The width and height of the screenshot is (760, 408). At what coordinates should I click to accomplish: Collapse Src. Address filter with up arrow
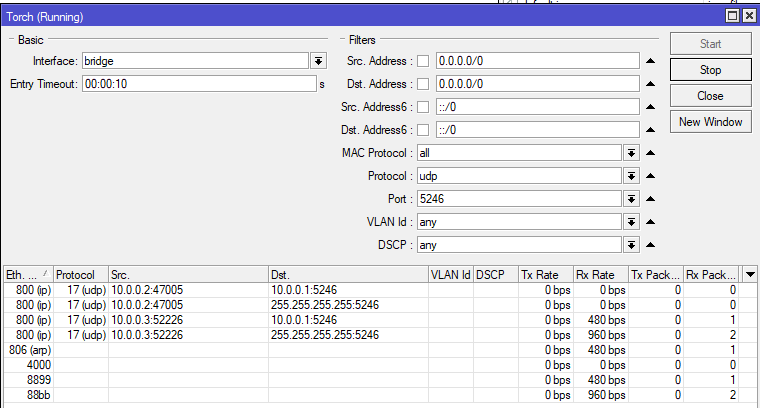point(651,61)
